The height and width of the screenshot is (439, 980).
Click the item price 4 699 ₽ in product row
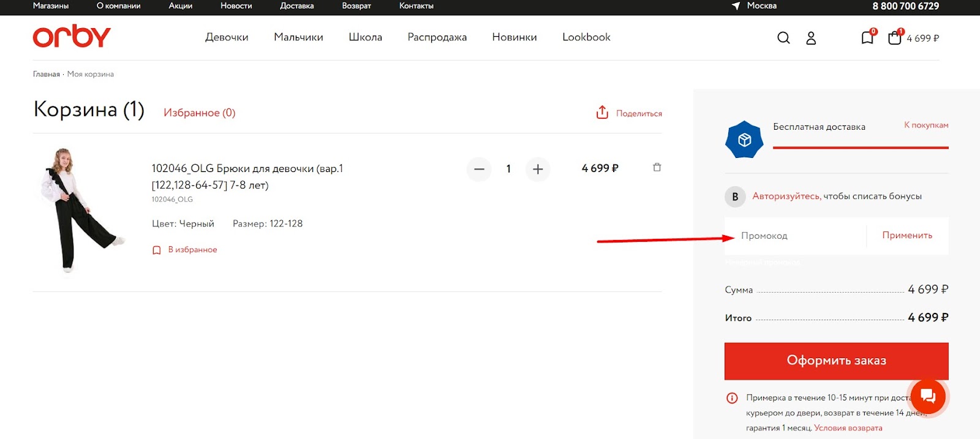[600, 168]
